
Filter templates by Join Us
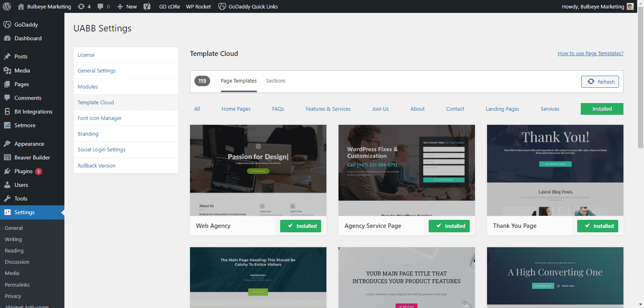pyautogui.click(x=380, y=109)
